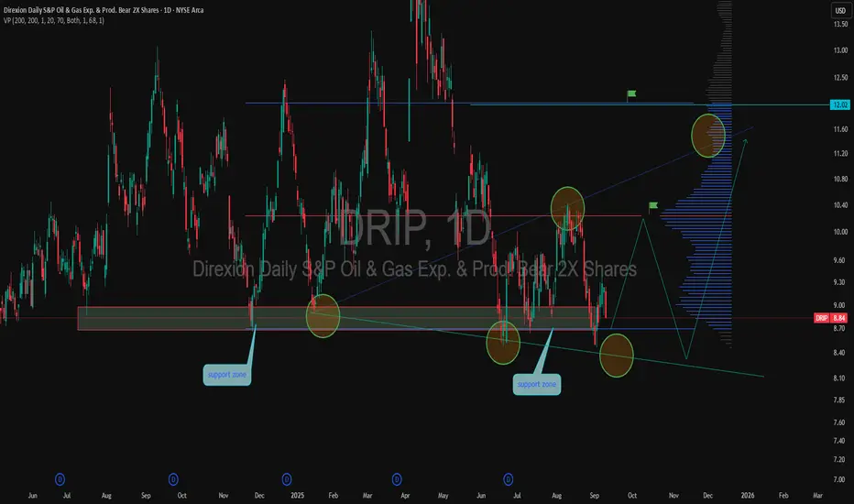Click the 8.40 price axis label

[x=840, y=353]
